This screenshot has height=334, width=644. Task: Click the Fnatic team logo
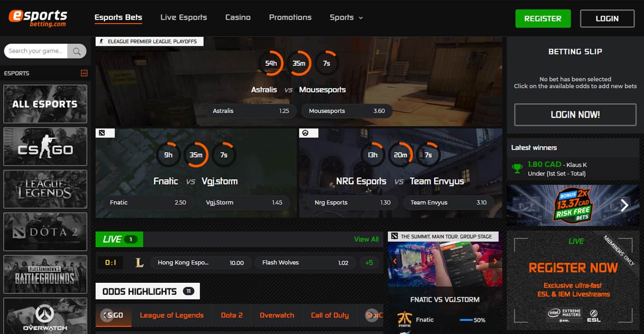click(x=404, y=319)
